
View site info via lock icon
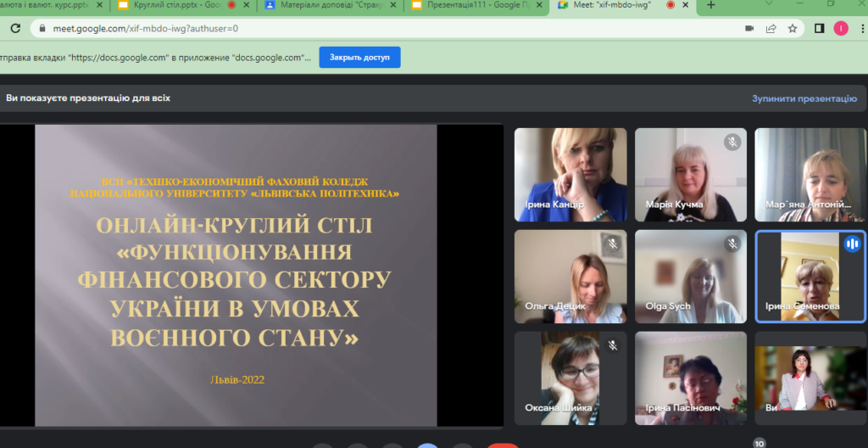pos(42,28)
